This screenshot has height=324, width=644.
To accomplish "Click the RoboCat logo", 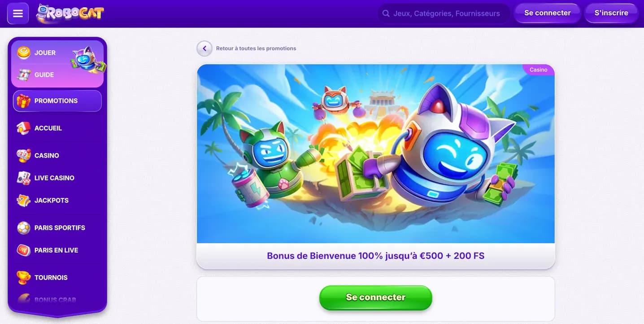I will [x=70, y=13].
